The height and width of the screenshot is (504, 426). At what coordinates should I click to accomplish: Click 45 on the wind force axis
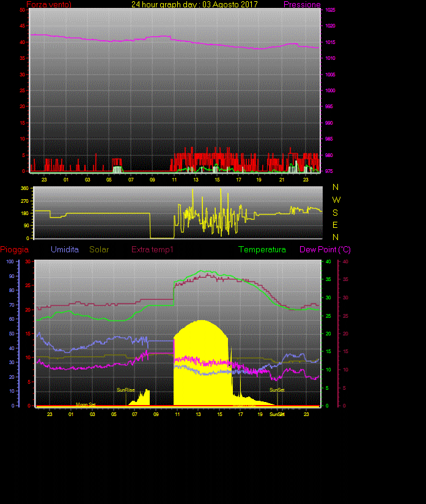(x=22, y=26)
